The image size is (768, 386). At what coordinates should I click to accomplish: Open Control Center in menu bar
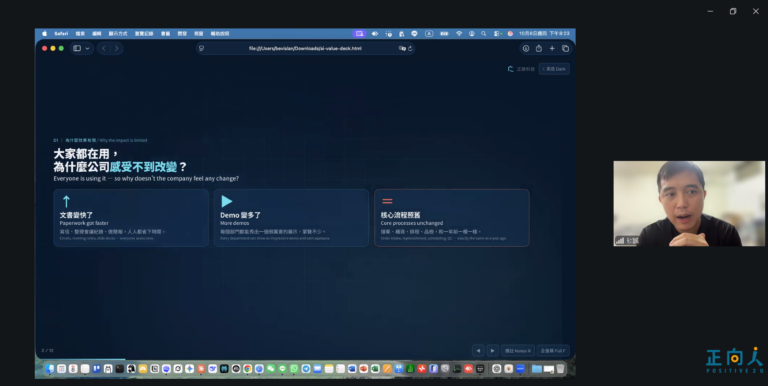497,33
